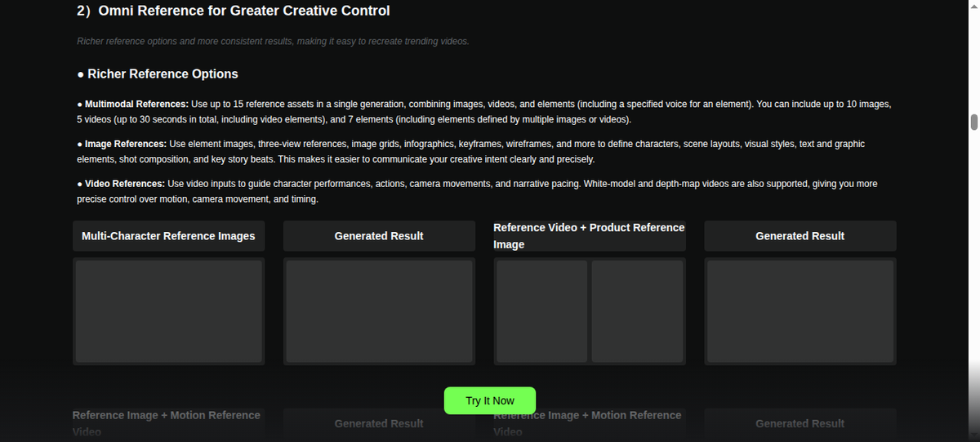
Task: Select the Multi-Character Reference Images header
Action: (x=168, y=236)
